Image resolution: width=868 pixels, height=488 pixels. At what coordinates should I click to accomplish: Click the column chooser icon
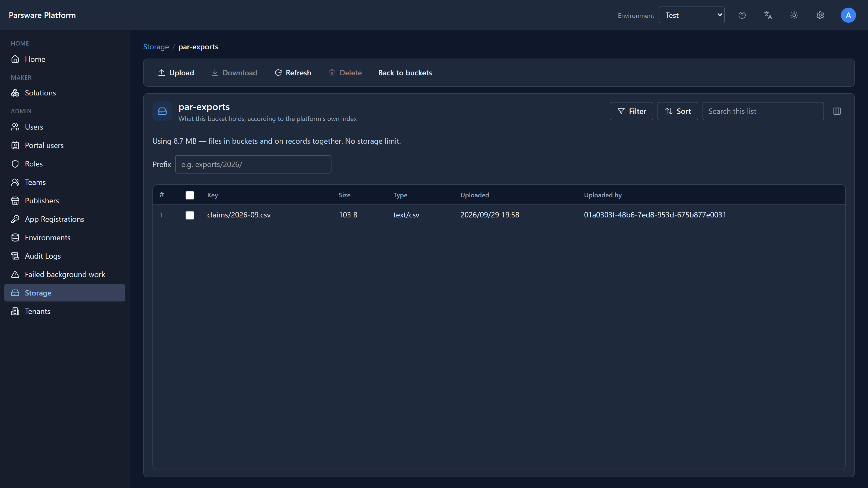[x=837, y=111]
